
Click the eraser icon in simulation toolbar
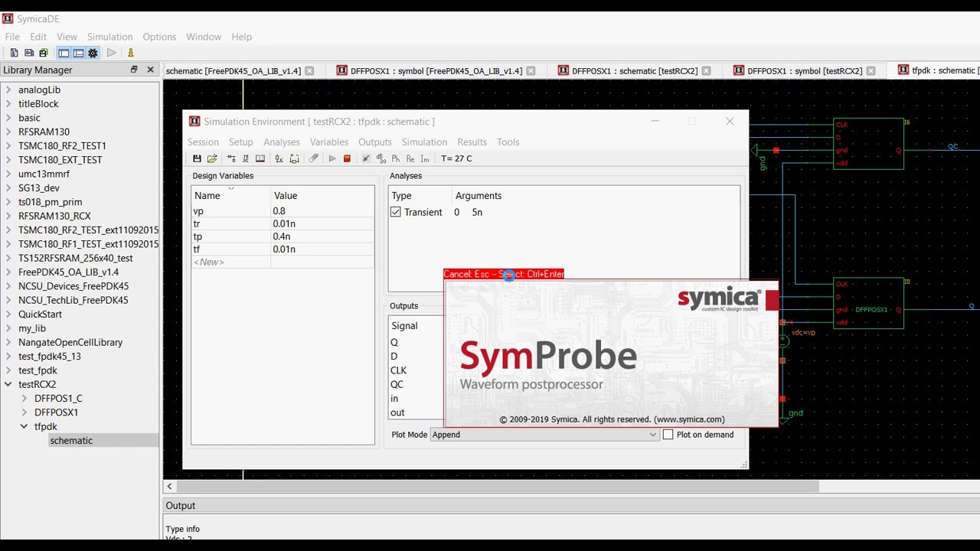[x=314, y=158]
